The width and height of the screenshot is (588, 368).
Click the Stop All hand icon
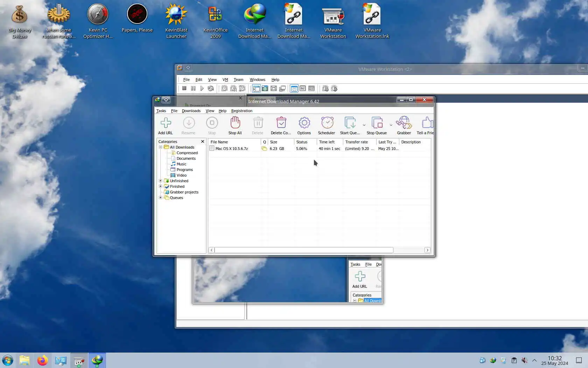pos(235,123)
